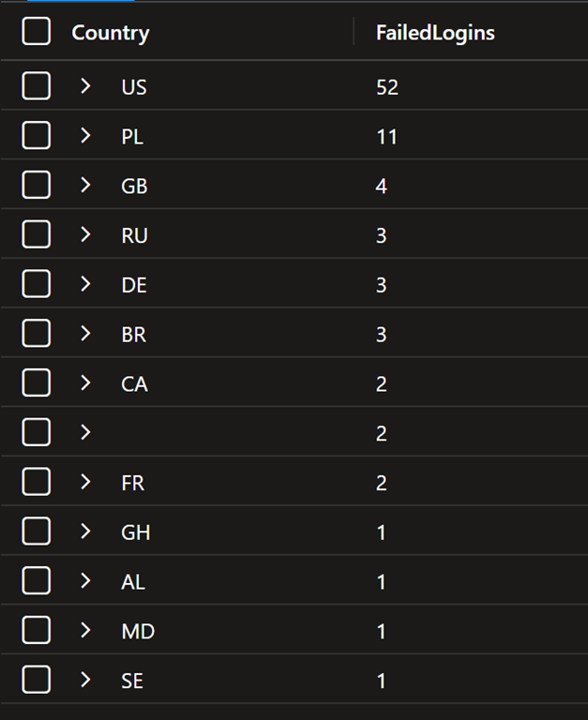Screen dimensions: 588x720
Task: Check the select-all checkbox in header
Action: point(36,32)
